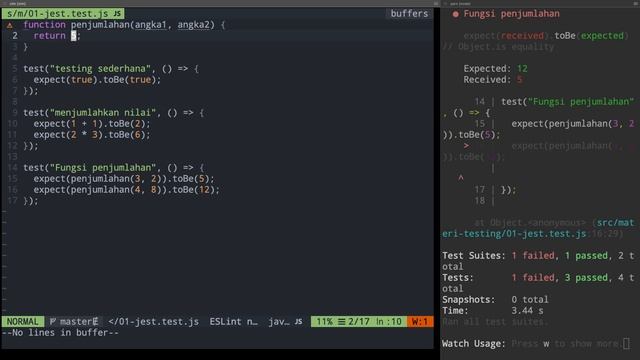This screenshot has height=360, width=640.
Task: Click red failure bullet beside Fungsi penjumlahan
Action: (x=456, y=14)
